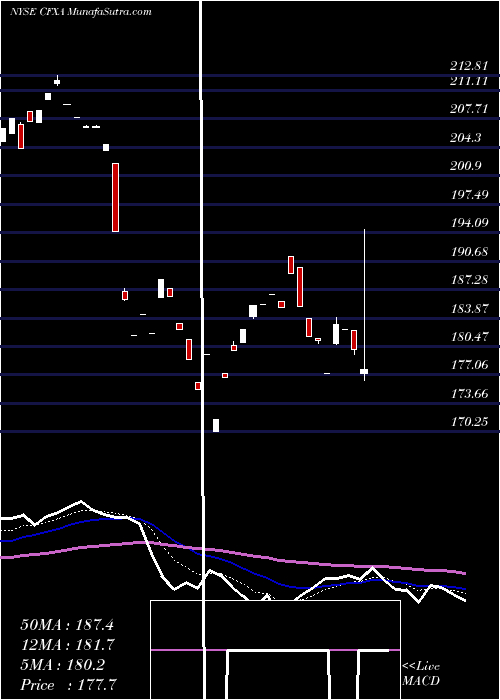
Task: Click the Price : 177.7 reading
Action: click(x=68, y=685)
